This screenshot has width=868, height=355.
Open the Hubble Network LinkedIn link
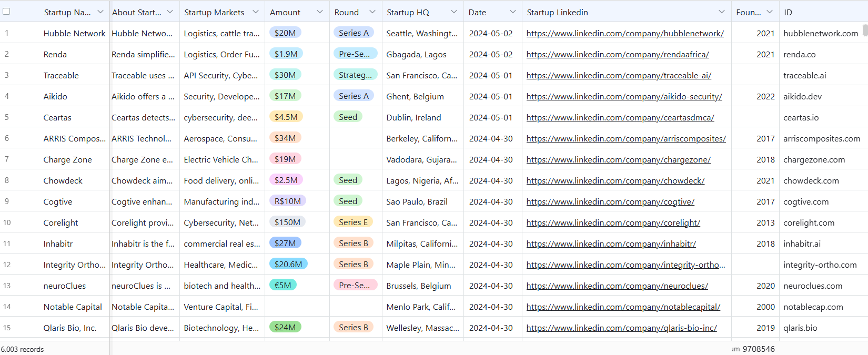625,33
